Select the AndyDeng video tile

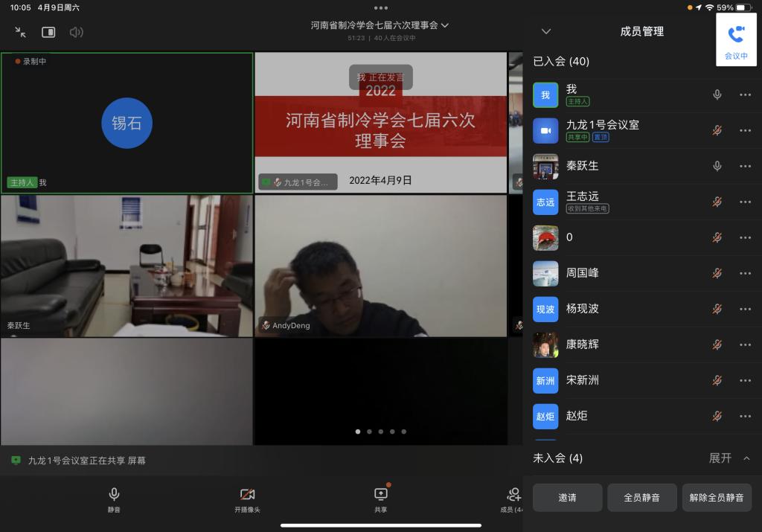(380, 266)
